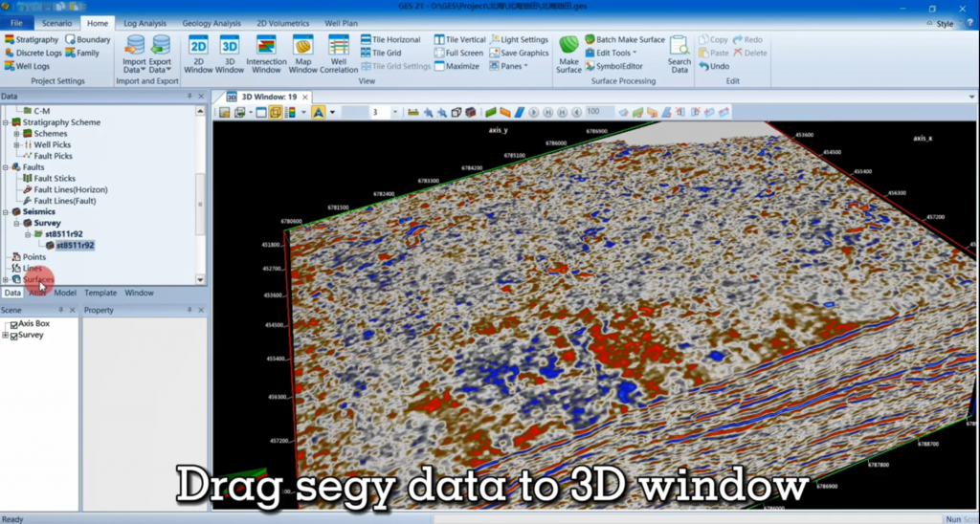Click the green inline slice icon
The width and height of the screenshot is (980, 524).
tap(491, 113)
